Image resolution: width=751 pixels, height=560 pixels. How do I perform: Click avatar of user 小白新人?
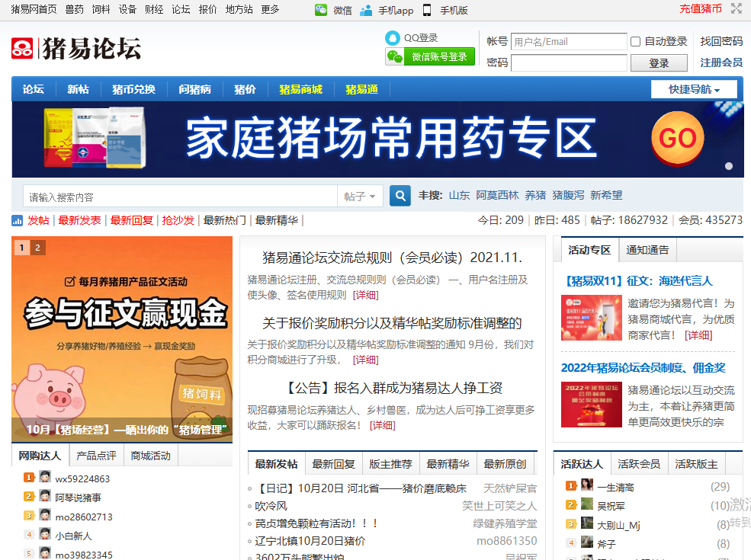click(x=45, y=534)
